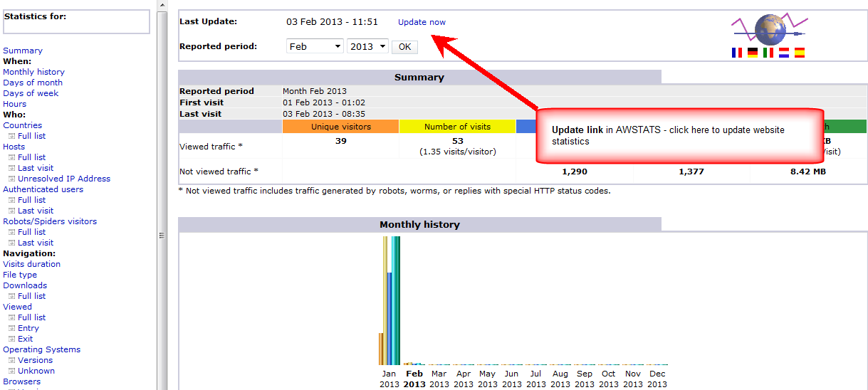This screenshot has height=390, width=868.
Task: Go to Days of week in sidebar
Action: [x=31, y=93]
